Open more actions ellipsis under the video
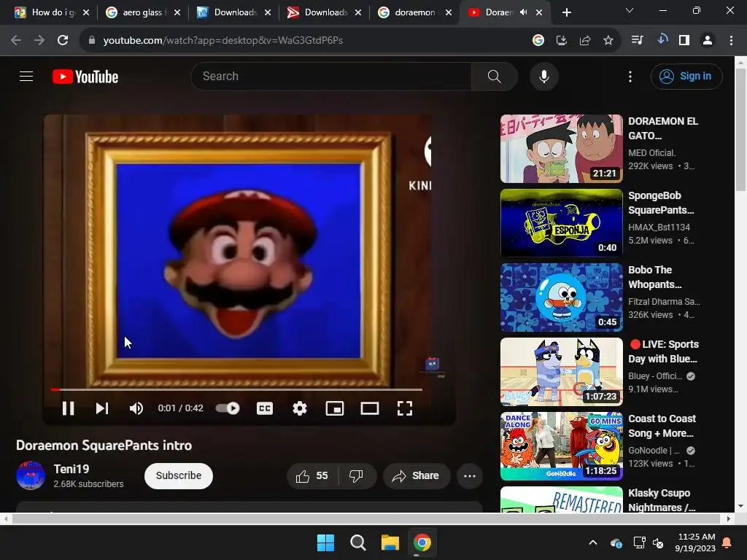The width and height of the screenshot is (747, 560). 470,475
